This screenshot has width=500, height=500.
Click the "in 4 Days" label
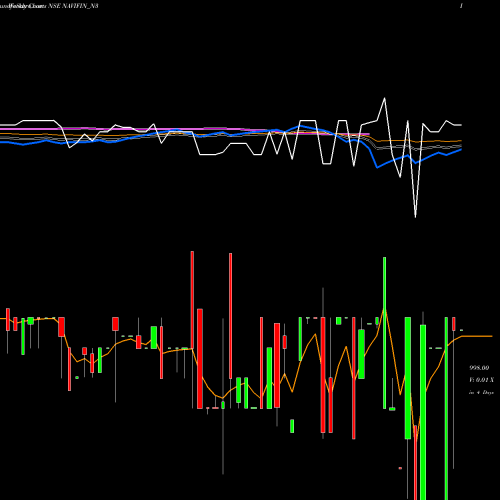(481, 393)
